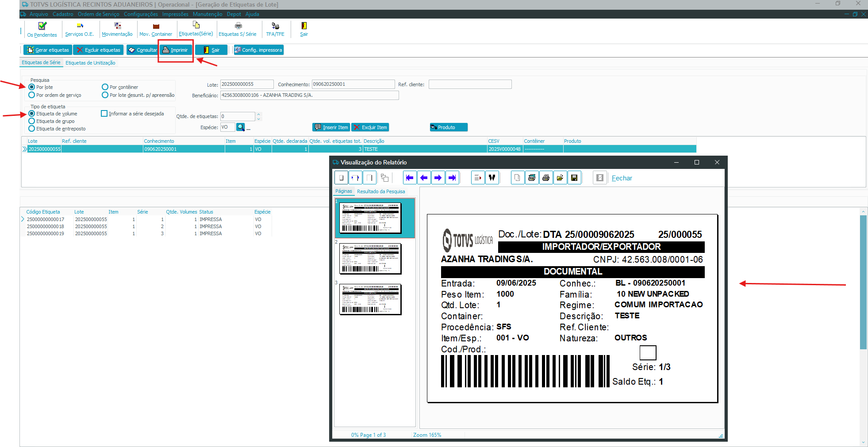Switch to Etiquetas de Unitização tab
868x447 pixels.
coord(90,63)
